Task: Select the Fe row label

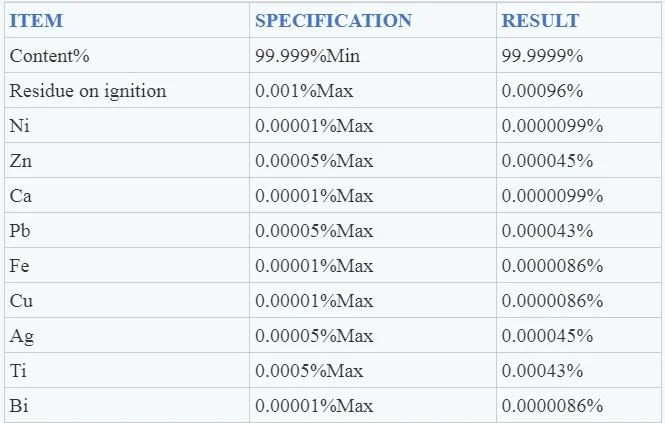Action: (19, 266)
